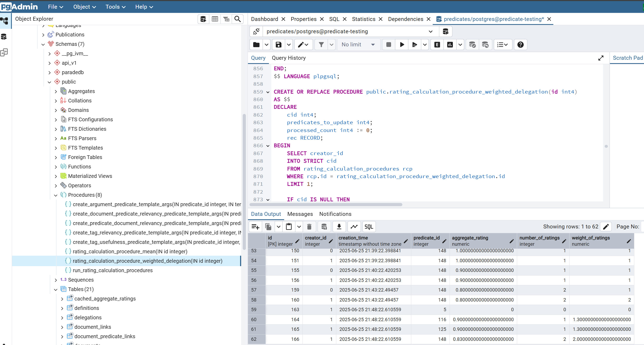This screenshot has width=644, height=345.
Task: Open the File menu
Action: click(x=56, y=7)
